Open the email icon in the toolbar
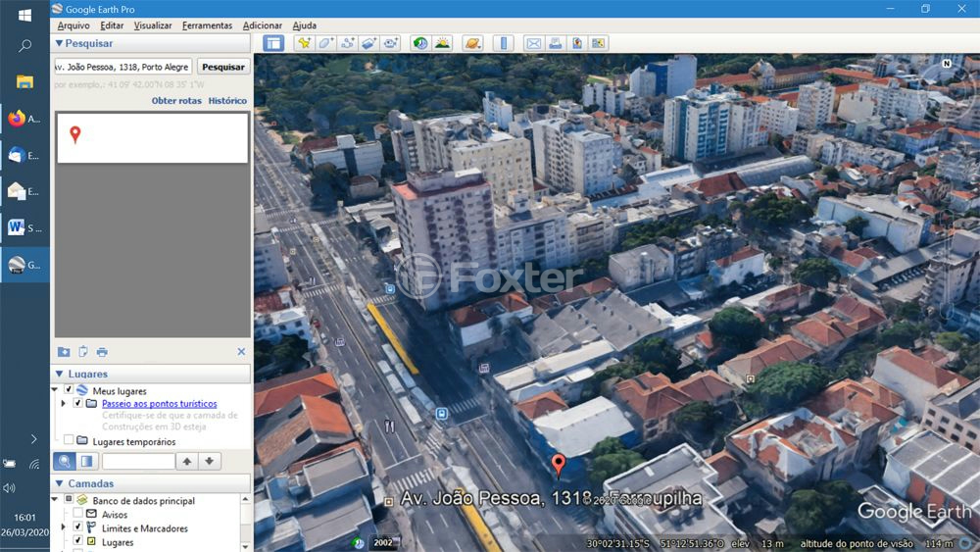 point(534,43)
